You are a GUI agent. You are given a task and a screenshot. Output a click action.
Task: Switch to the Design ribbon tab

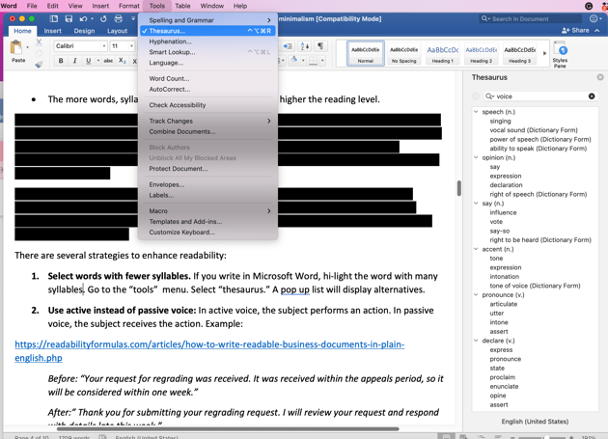coord(84,31)
